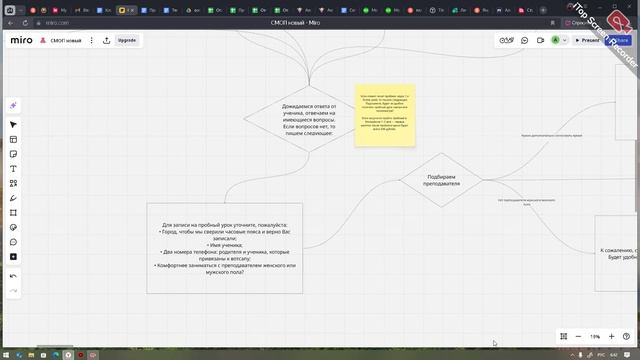
Task: Select the Sticky note tool
Action: [13, 154]
